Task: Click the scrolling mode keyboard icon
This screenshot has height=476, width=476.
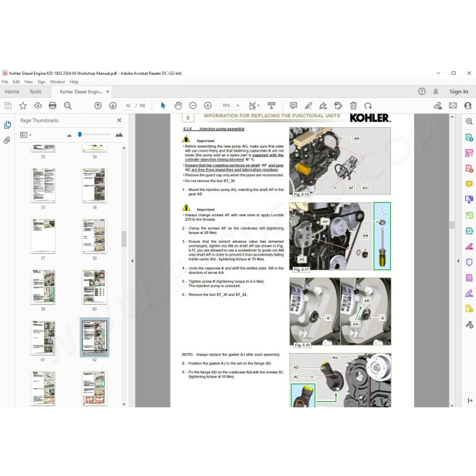Action: pos(272,105)
